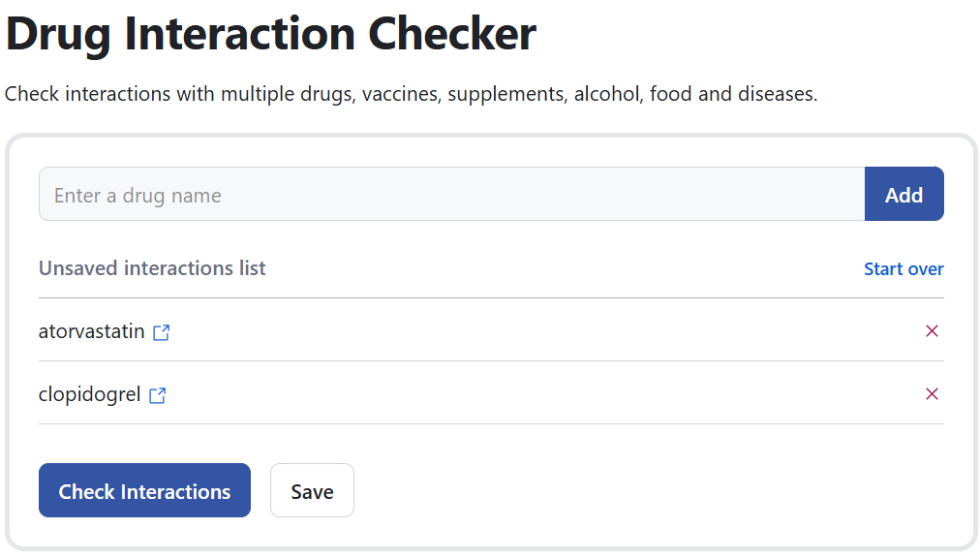Save the interactions list
This screenshot has height=559, width=980.
(x=312, y=491)
